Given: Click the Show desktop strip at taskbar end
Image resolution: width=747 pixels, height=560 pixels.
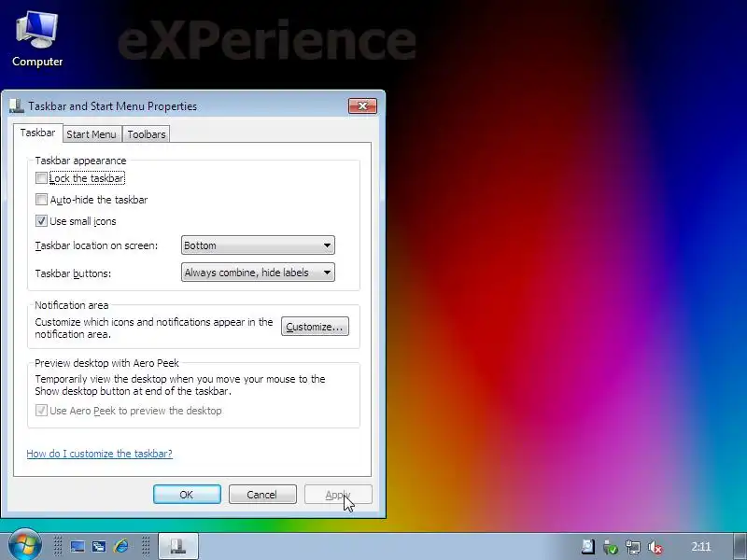Looking at the screenshot, I should [740, 546].
